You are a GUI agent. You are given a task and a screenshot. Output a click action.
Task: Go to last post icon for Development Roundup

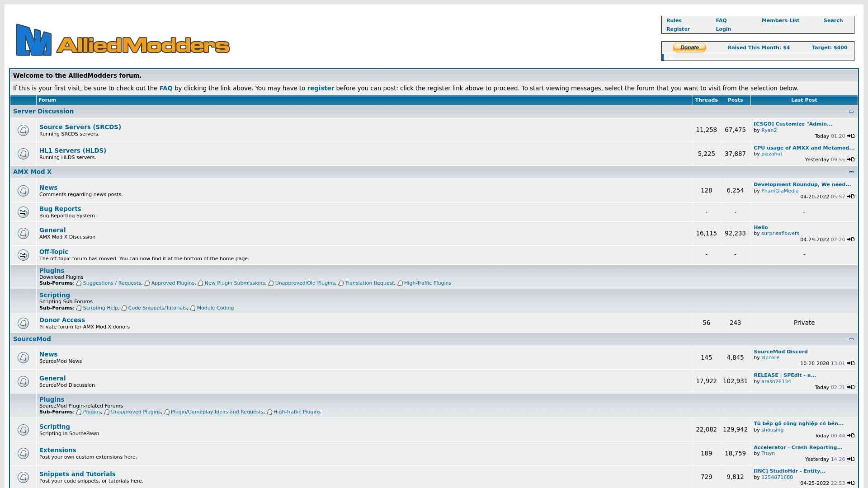pyautogui.click(x=851, y=197)
